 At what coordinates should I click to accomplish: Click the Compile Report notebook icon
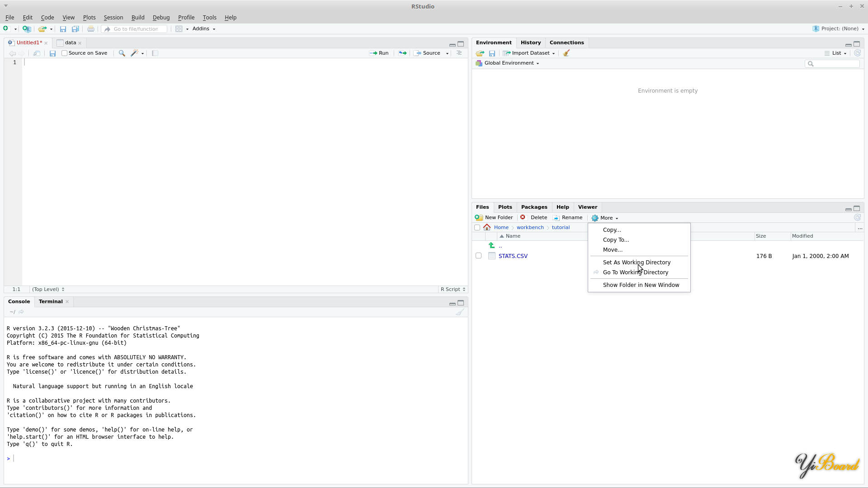[x=155, y=53]
